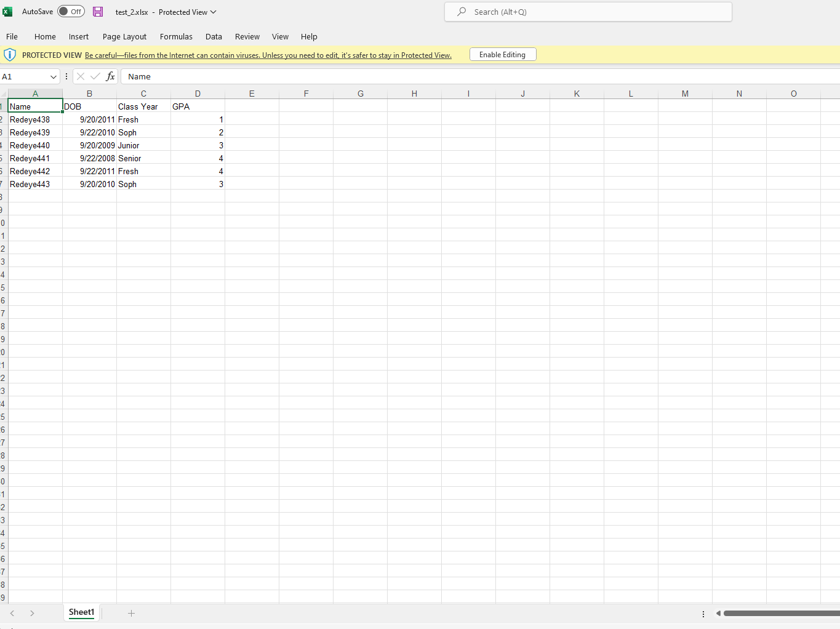The height and width of the screenshot is (629, 840).
Task: Click the Protected View warning link
Action: pos(268,55)
